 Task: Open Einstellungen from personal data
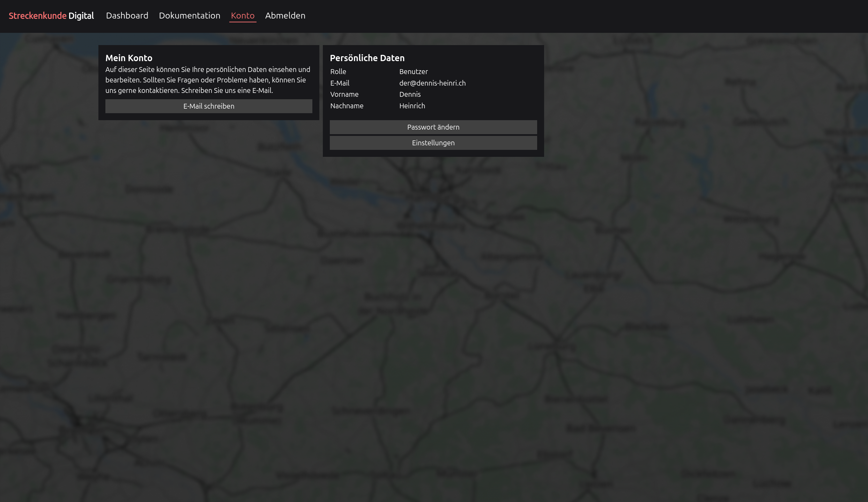[433, 143]
